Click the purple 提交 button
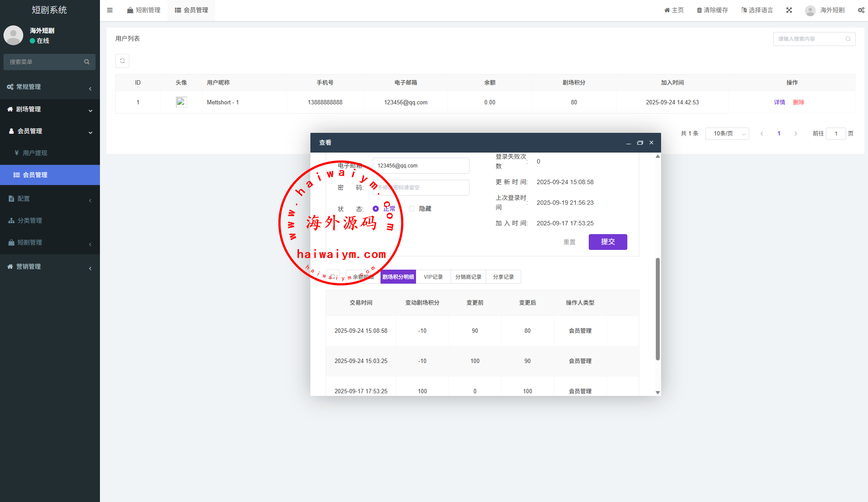The image size is (868, 502). pos(608,242)
